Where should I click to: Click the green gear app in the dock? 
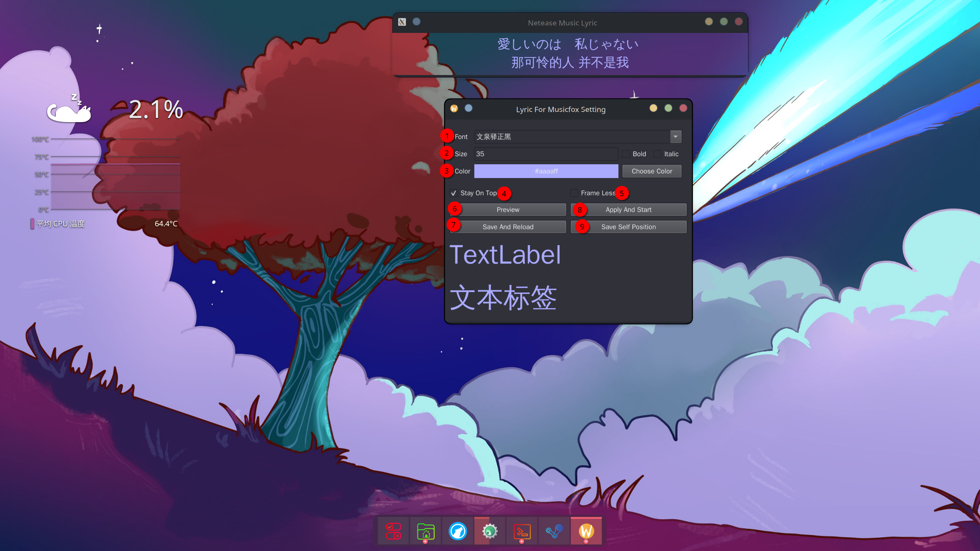click(x=490, y=531)
